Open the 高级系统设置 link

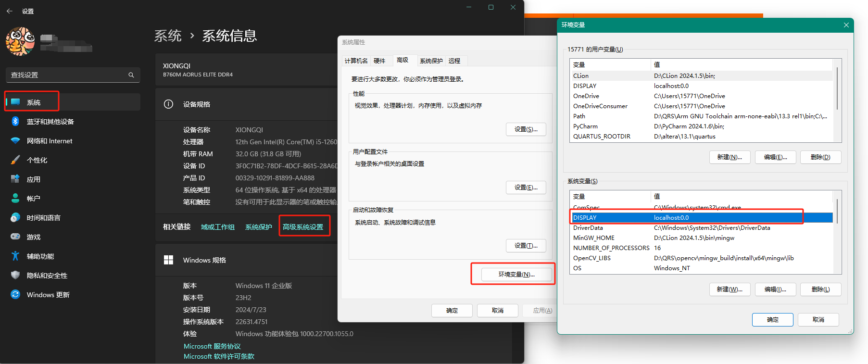pyautogui.click(x=303, y=226)
